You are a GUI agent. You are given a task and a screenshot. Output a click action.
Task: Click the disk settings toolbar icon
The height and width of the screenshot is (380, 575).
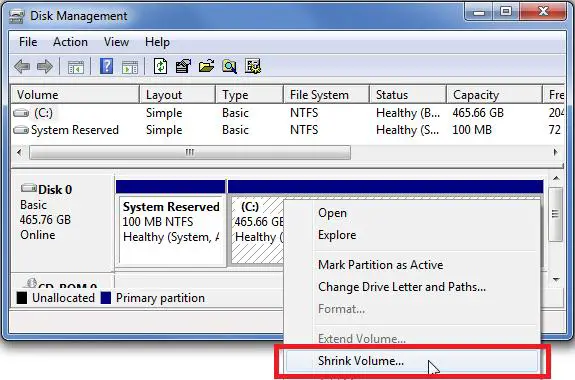click(x=253, y=66)
